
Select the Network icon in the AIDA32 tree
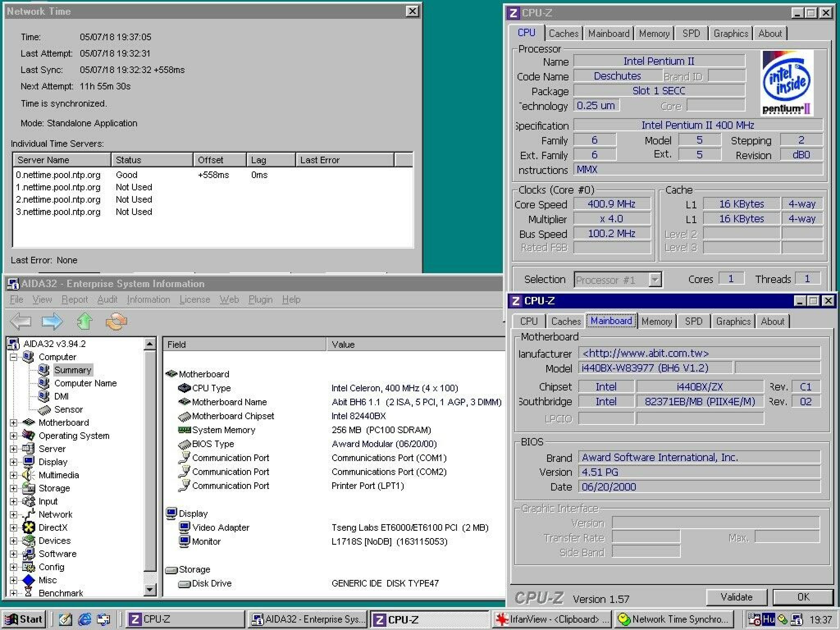[x=28, y=514]
